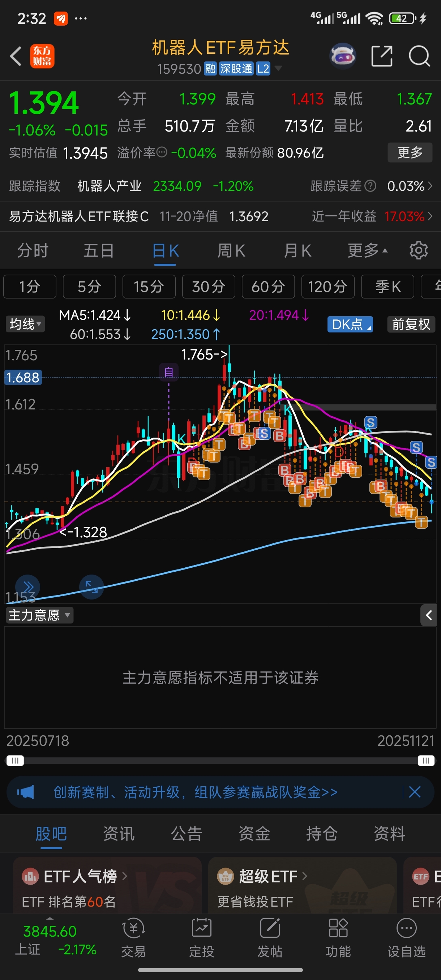This screenshot has height=980, width=441.
Task: Tap the megaphone announcement icon
Action: [x=26, y=792]
